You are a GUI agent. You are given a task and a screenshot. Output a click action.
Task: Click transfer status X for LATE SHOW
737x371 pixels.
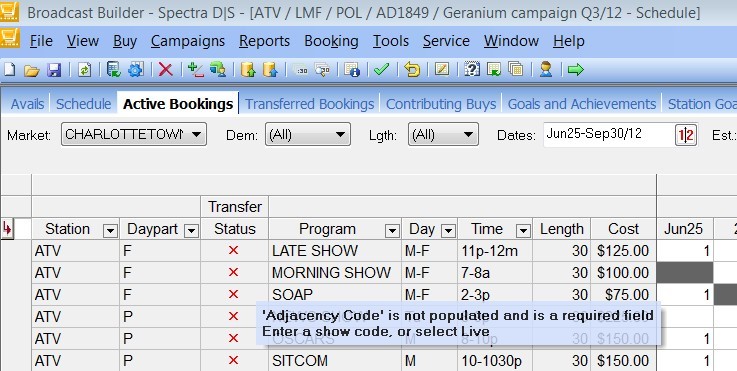pos(234,251)
